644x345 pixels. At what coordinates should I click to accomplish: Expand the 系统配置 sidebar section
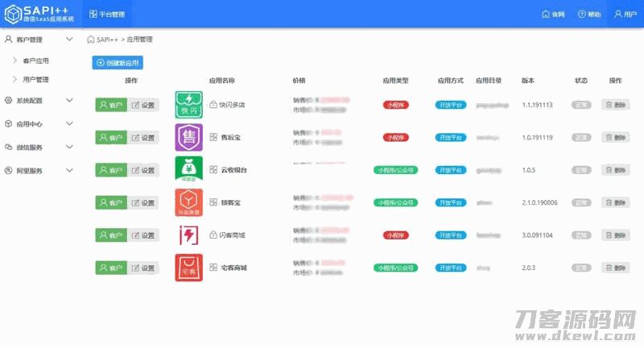[38, 101]
